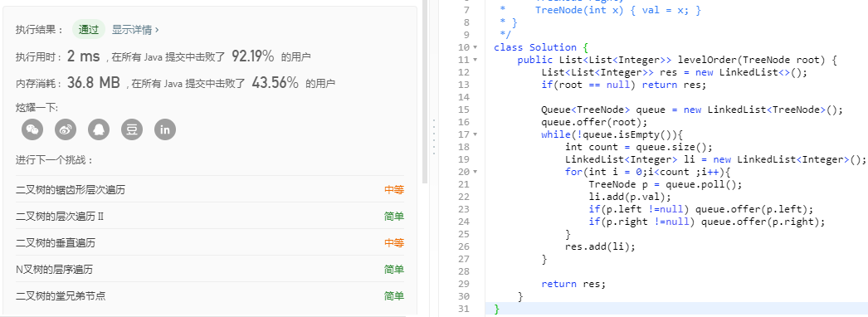The height and width of the screenshot is (317, 868).
Task: Open problem N叉树的层序遍历
Action: tap(54, 270)
